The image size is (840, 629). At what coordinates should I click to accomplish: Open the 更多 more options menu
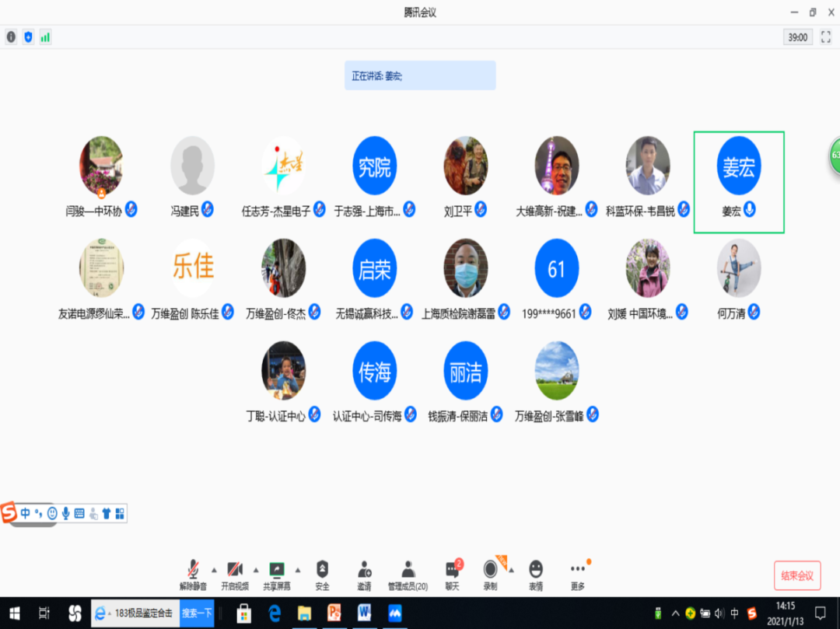(578, 575)
